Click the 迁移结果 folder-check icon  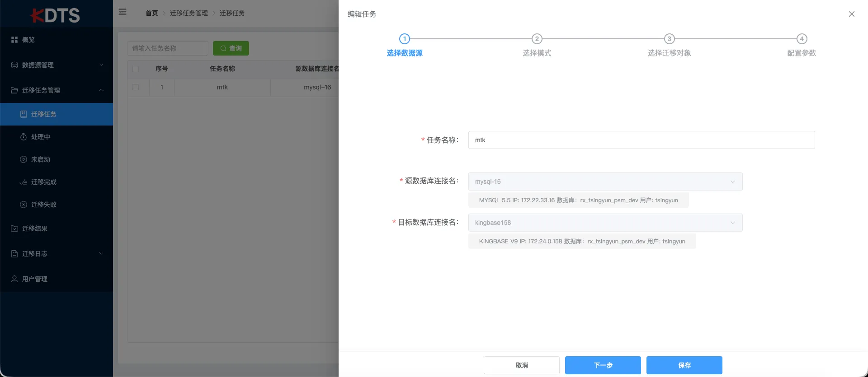tap(14, 228)
